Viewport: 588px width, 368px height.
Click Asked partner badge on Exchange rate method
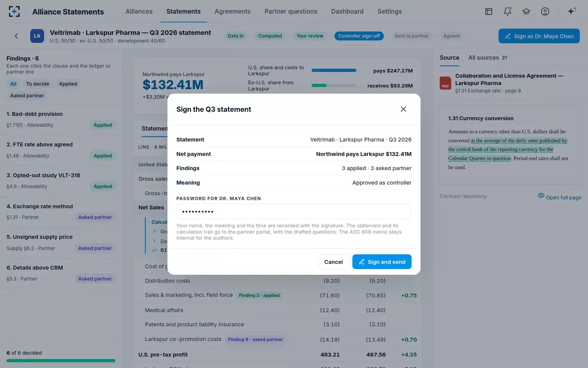point(95,217)
